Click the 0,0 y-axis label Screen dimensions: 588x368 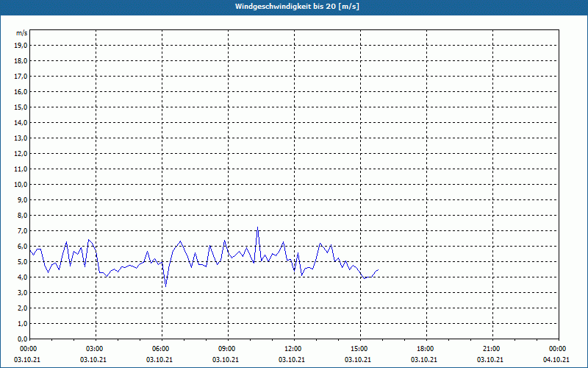tap(22, 339)
